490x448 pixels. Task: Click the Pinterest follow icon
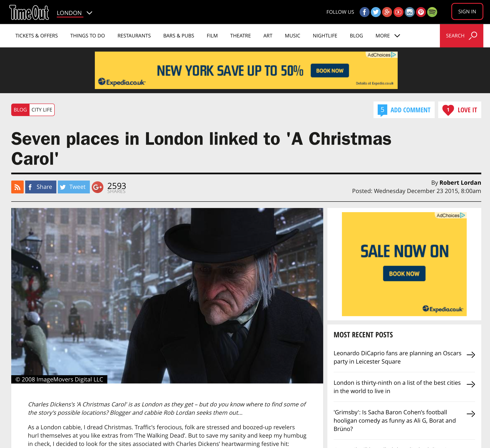click(x=421, y=12)
